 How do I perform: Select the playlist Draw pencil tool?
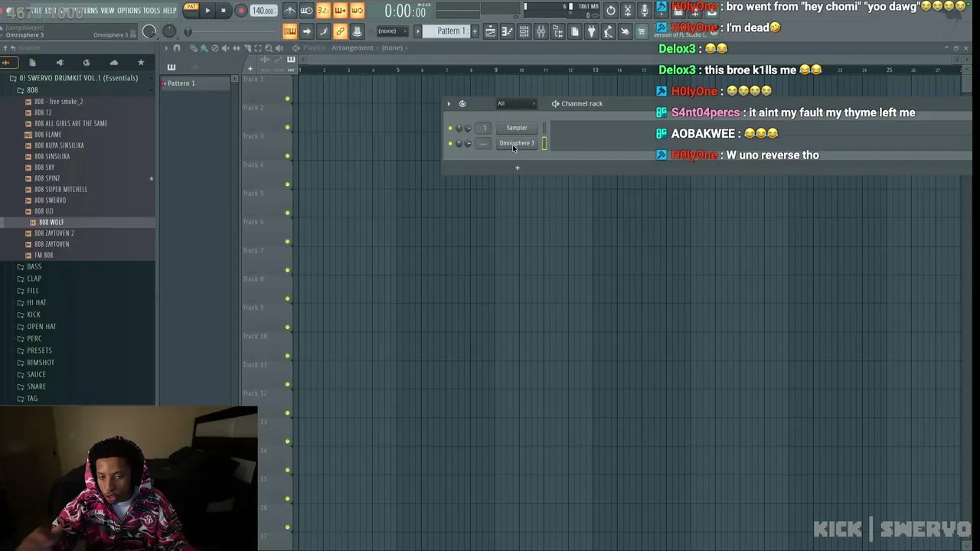tap(193, 48)
